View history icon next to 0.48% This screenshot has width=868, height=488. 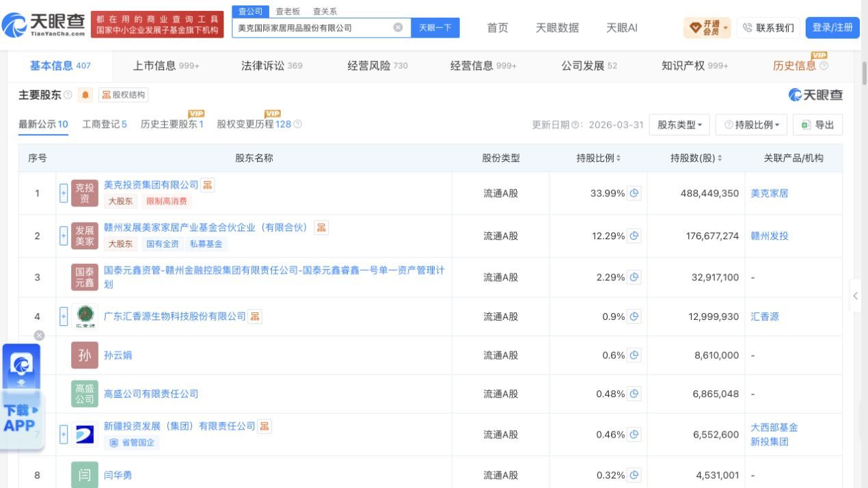(x=634, y=394)
